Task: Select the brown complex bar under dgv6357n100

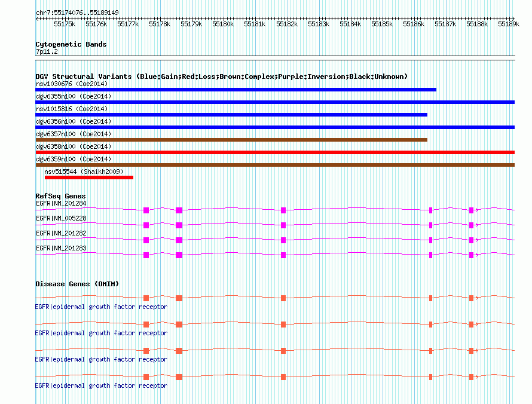Action: point(231,140)
